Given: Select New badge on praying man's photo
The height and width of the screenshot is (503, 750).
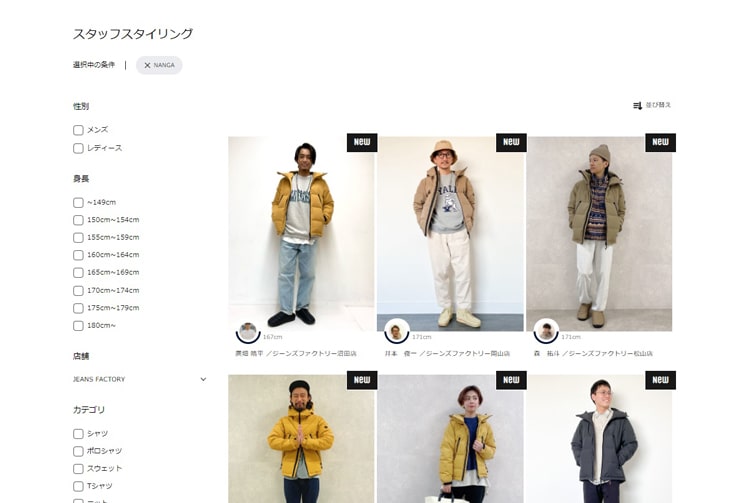Looking at the screenshot, I should 362,380.
